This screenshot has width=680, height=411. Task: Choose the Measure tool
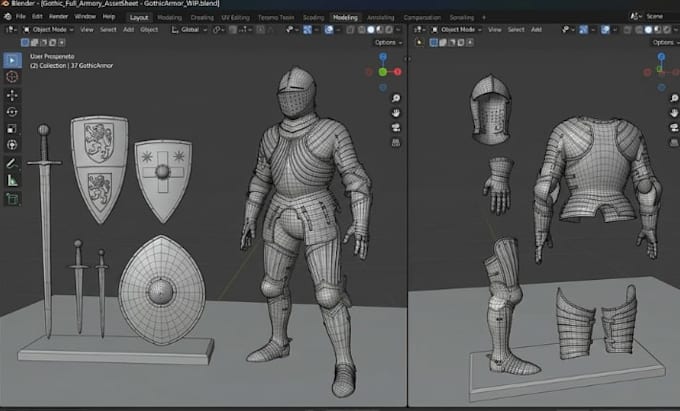12,180
